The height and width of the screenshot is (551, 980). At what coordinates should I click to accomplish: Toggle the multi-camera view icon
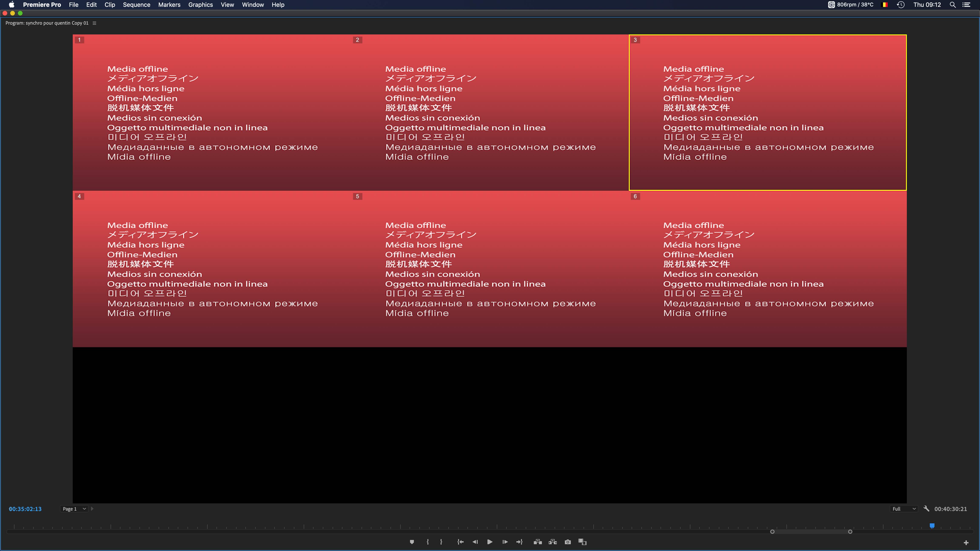583,542
